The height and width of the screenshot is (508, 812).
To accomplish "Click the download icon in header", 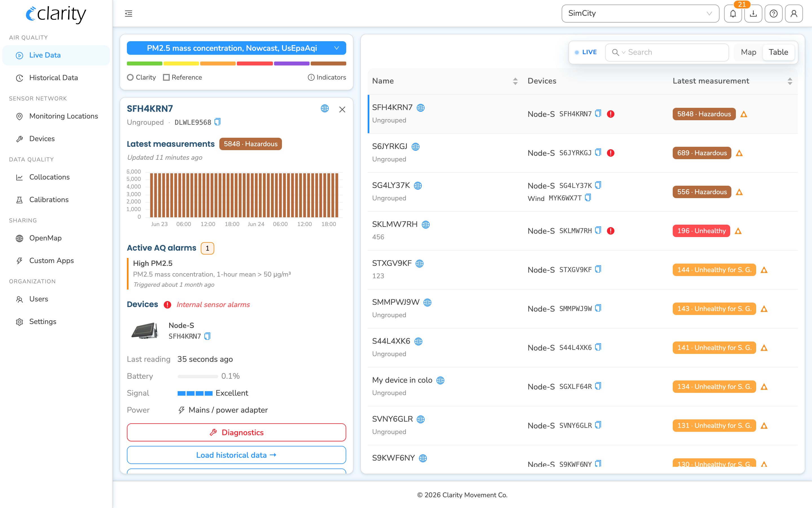I will (753, 14).
